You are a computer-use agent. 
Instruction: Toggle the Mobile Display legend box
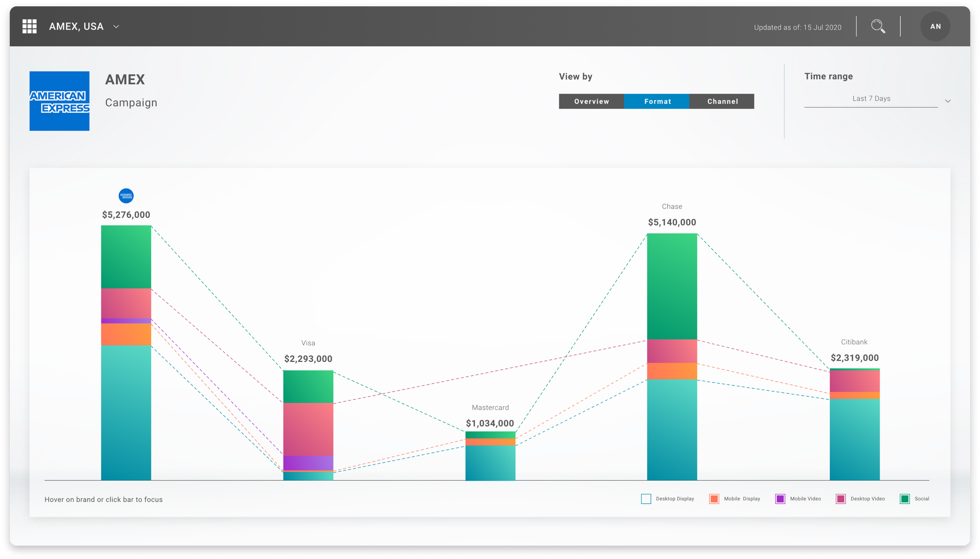[x=714, y=499]
